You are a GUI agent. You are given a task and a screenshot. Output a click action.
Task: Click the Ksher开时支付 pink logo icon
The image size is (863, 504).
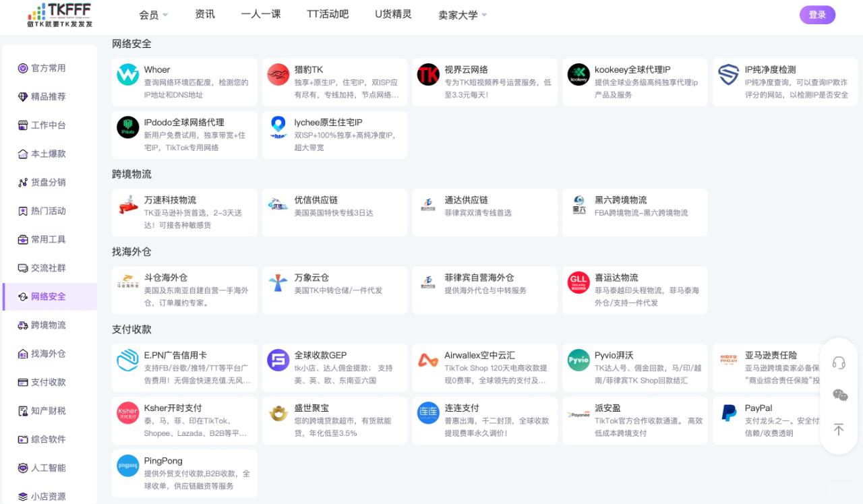click(x=128, y=413)
